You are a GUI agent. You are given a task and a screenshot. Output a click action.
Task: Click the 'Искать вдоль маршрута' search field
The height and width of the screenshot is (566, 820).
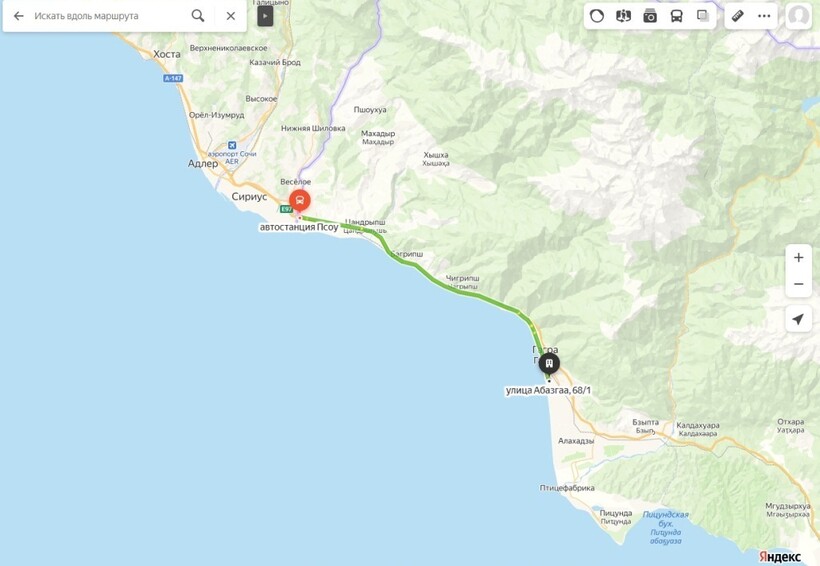(108, 16)
